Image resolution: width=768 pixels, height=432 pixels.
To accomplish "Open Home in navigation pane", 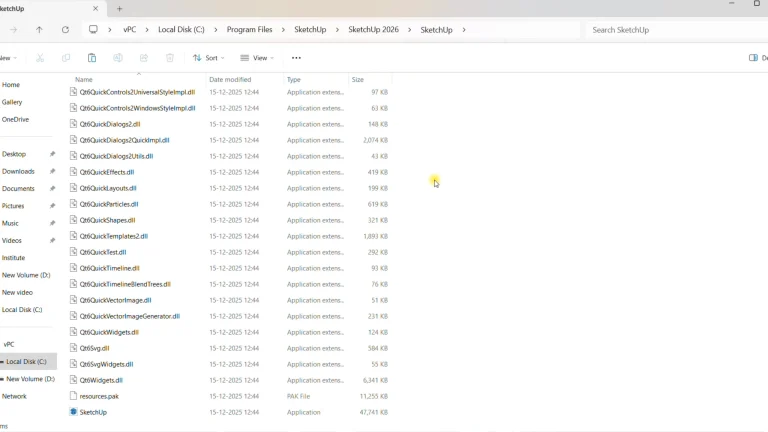I will [x=11, y=85].
